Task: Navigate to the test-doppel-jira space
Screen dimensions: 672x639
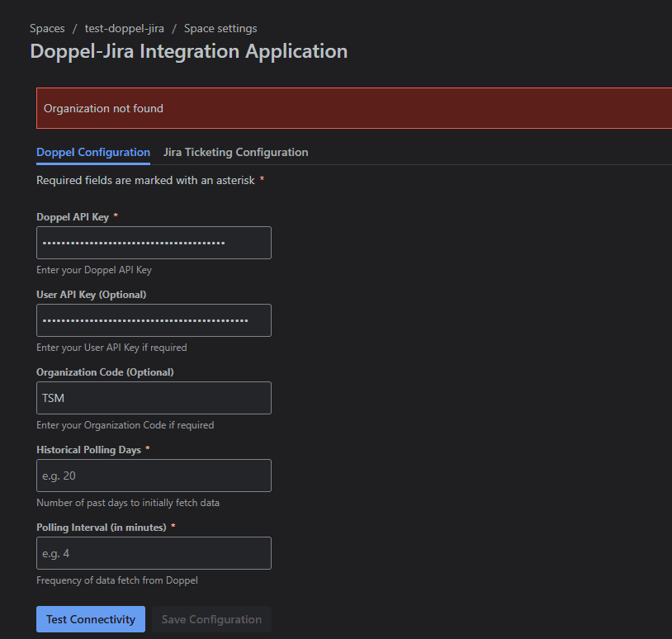Action: tap(125, 28)
